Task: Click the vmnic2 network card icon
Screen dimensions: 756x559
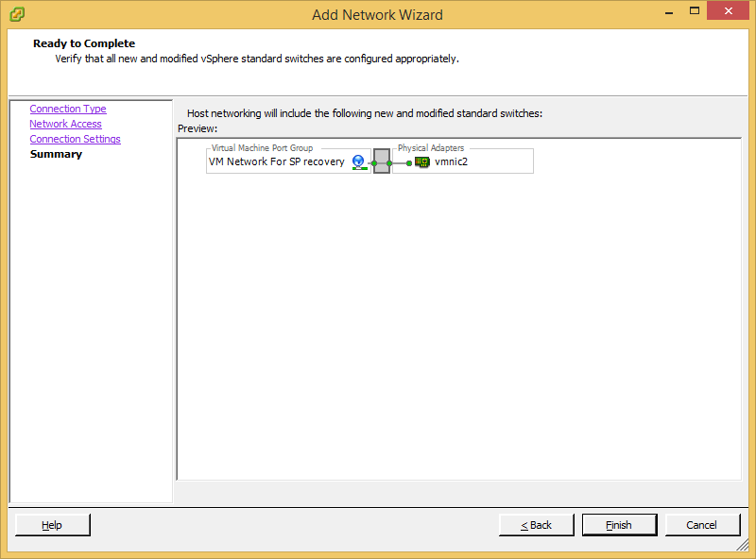Action: pyautogui.click(x=422, y=161)
